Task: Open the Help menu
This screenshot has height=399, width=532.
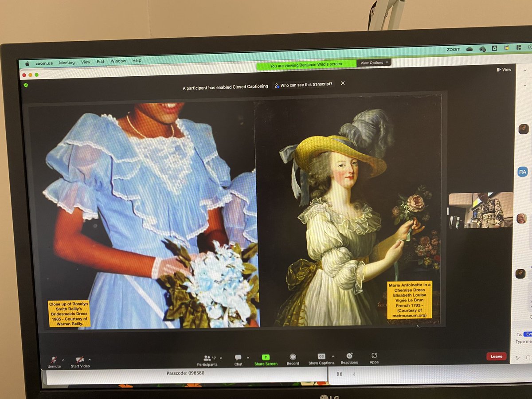Action: [x=137, y=61]
